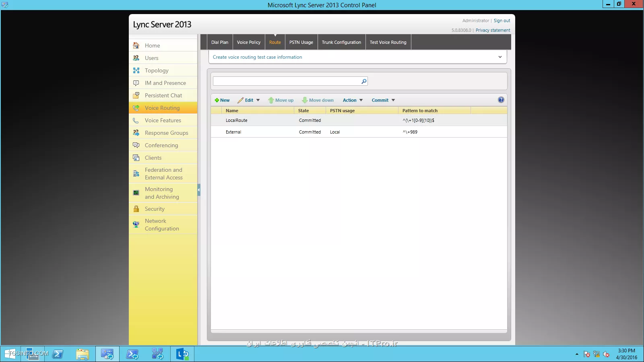Sort by the Name column header
The height and width of the screenshot is (362, 644).
[x=258, y=111]
